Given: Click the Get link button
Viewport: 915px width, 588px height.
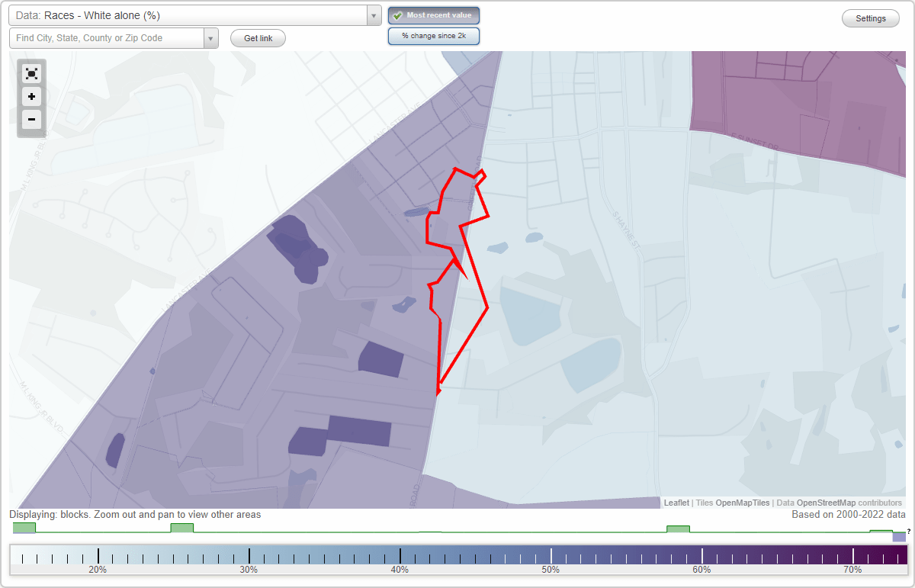Looking at the screenshot, I should coord(258,38).
